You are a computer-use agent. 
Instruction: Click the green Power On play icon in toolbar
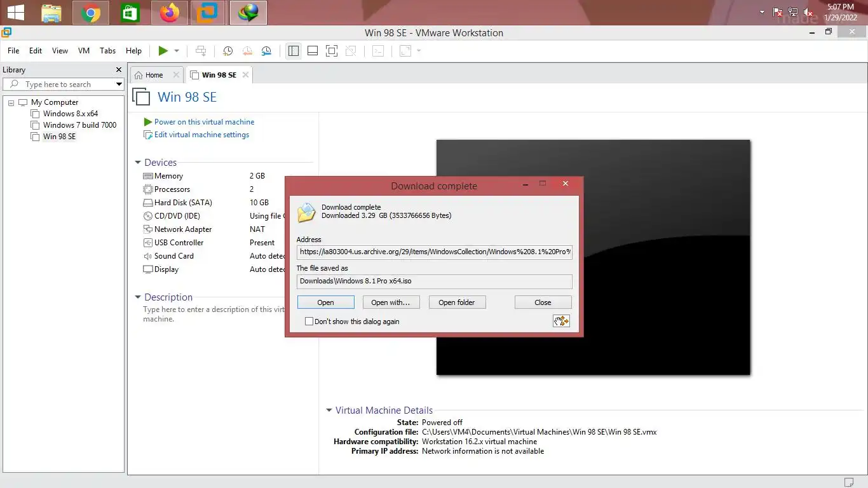[x=163, y=51]
